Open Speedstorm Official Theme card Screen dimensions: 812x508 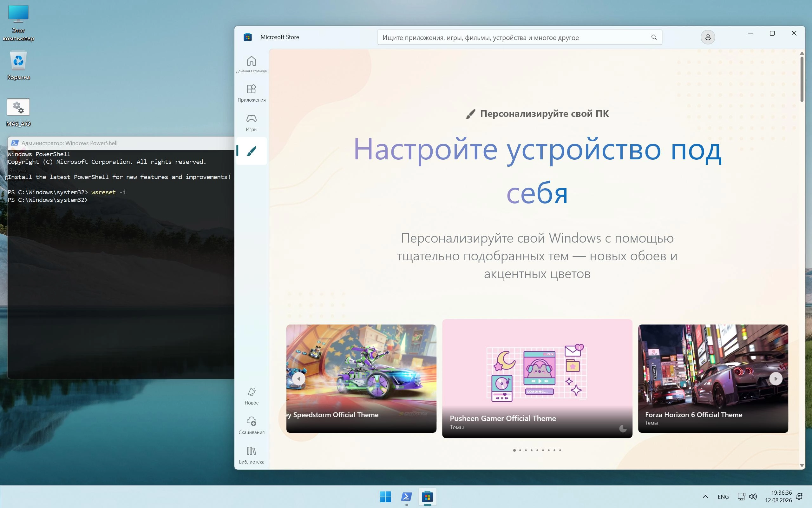(x=361, y=379)
